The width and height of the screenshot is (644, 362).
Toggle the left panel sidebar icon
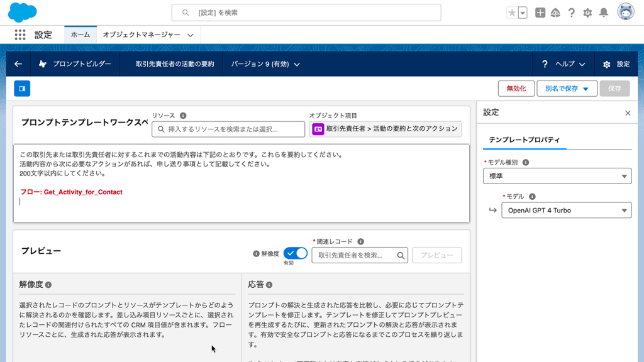(22, 89)
